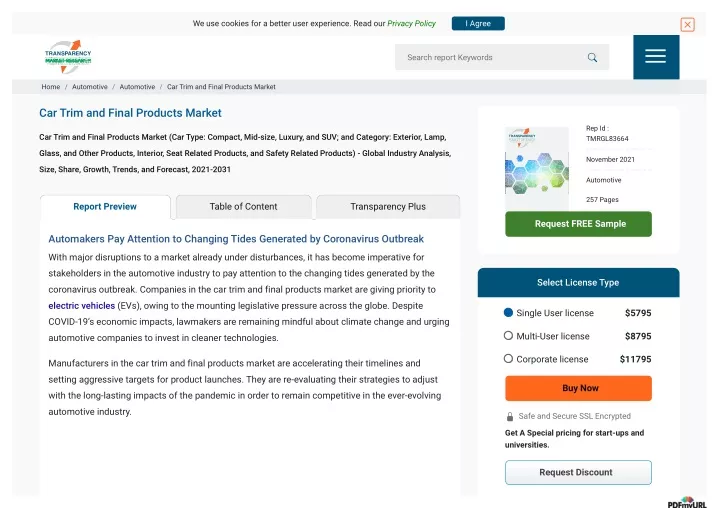Click the Transparency Market Research logo
This screenshot has height=508, width=719.
(68, 57)
